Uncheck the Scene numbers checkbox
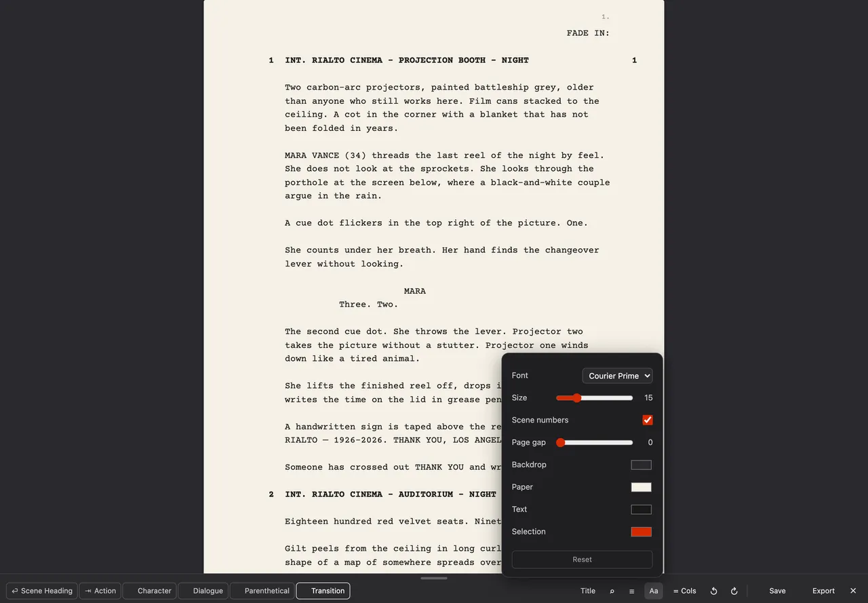Screen dimensions: 868x603 click(648, 420)
